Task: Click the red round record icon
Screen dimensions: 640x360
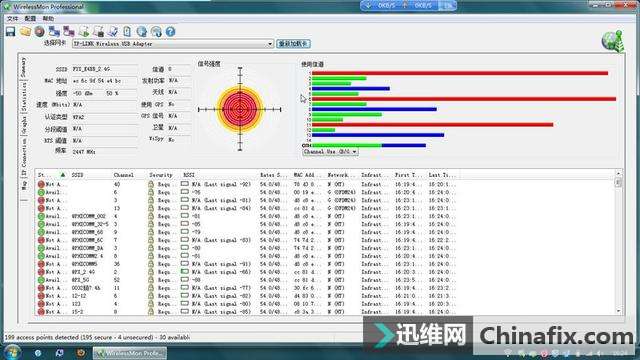Action: pyautogui.click(x=40, y=31)
